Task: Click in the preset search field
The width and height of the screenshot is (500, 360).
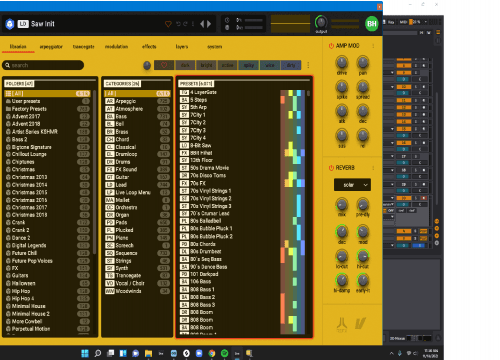Action: 43,65
